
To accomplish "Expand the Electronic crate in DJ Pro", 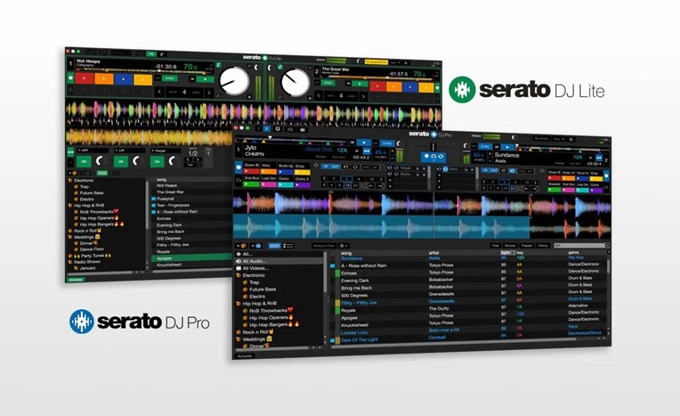I will [239, 275].
